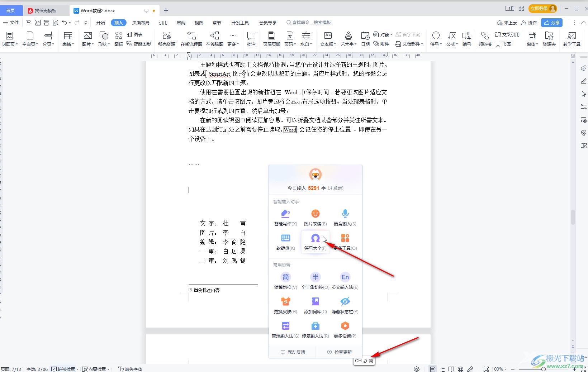Viewport: 588px width, 372px height.
Task: Open 图片表情 picture emoji panel
Action: pyautogui.click(x=315, y=218)
